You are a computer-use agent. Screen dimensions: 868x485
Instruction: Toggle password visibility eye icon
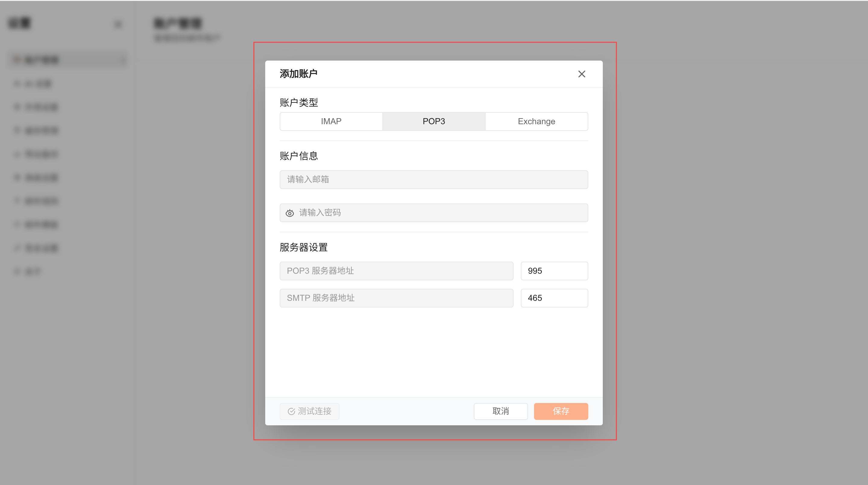tap(290, 213)
